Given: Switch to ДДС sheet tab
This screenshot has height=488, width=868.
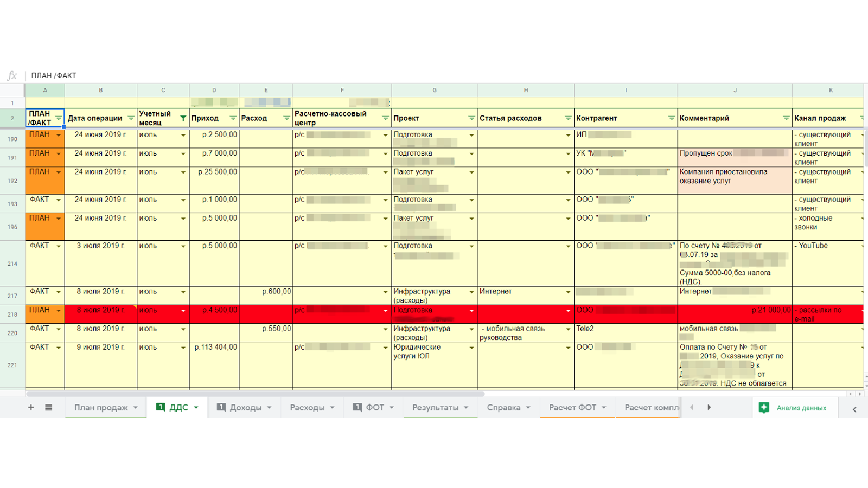Looking at the screenshot, I should (178, 407).
